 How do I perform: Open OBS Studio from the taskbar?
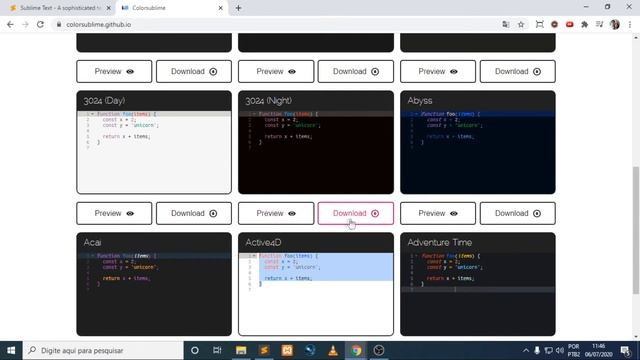[x=379, y=350]
